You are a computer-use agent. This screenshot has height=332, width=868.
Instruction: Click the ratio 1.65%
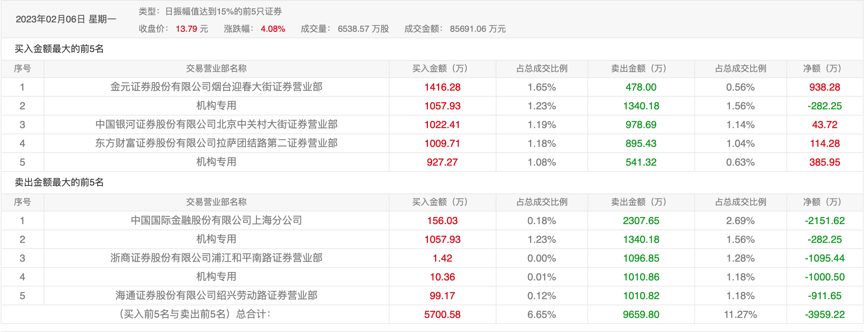coord(542,87)
